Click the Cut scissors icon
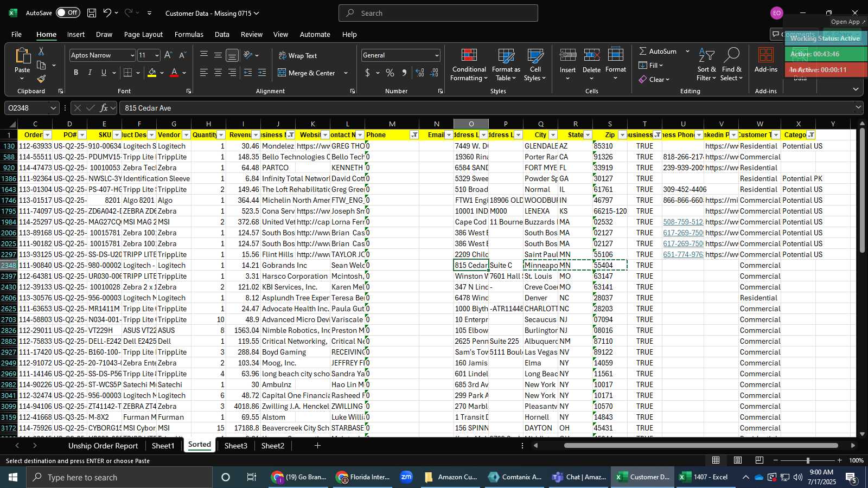Viewport: 868px width, 488px height. tap(41, 51)
